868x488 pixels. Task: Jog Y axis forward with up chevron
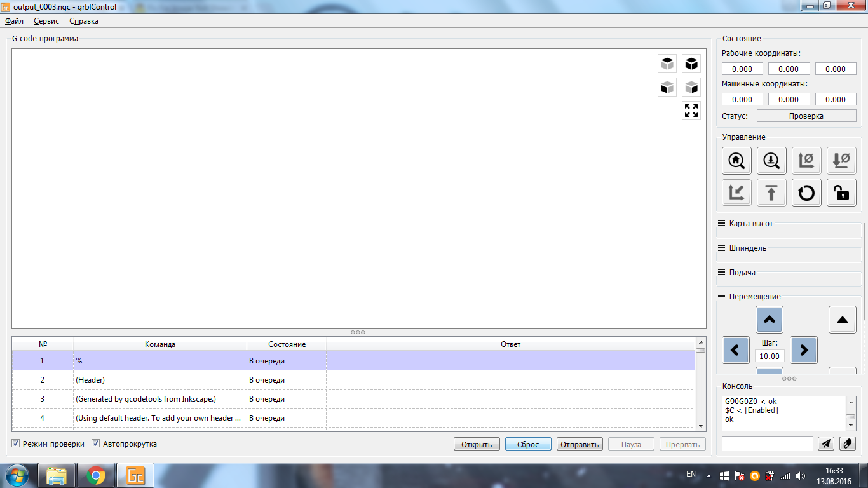[769, 320]
